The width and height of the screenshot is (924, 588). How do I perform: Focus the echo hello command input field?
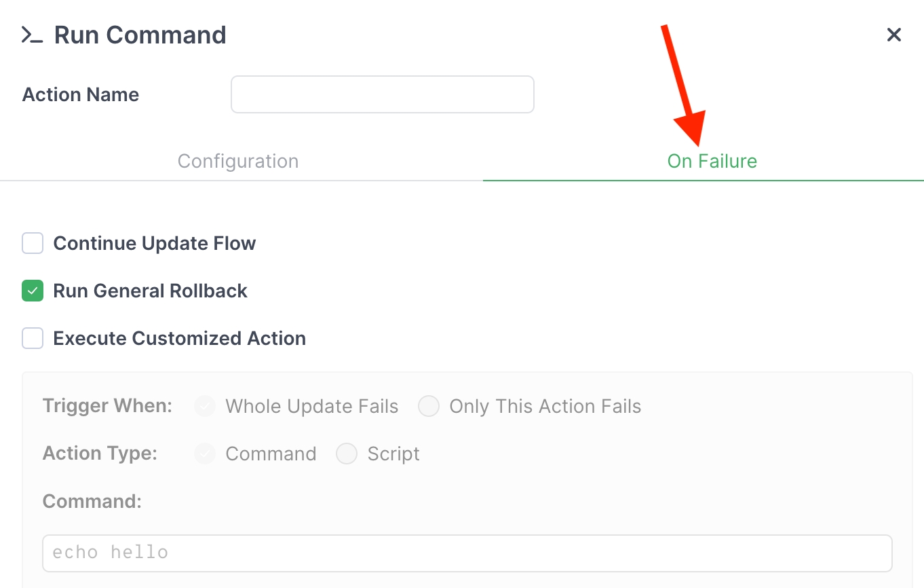pyautogui.click(x=467, y=553)
